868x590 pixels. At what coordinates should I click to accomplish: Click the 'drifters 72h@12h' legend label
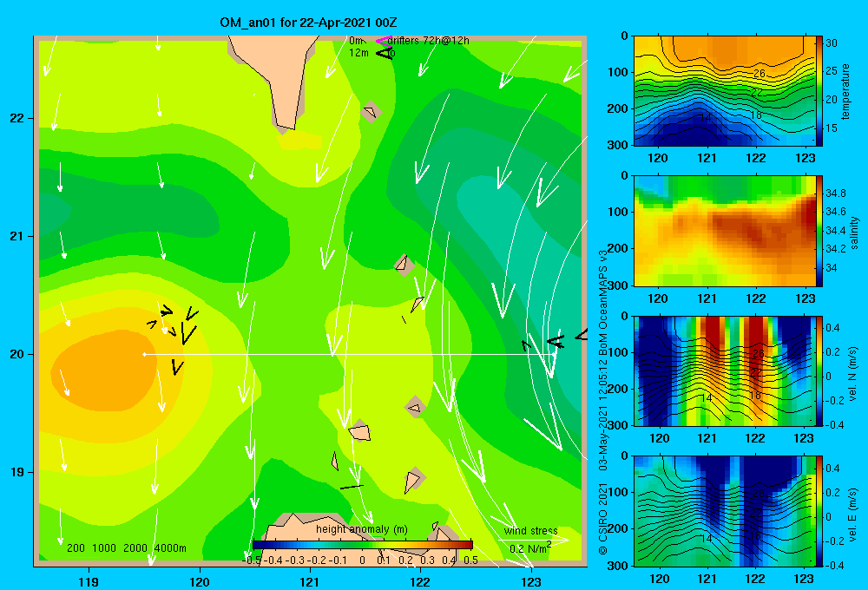(x=428, y=41)
